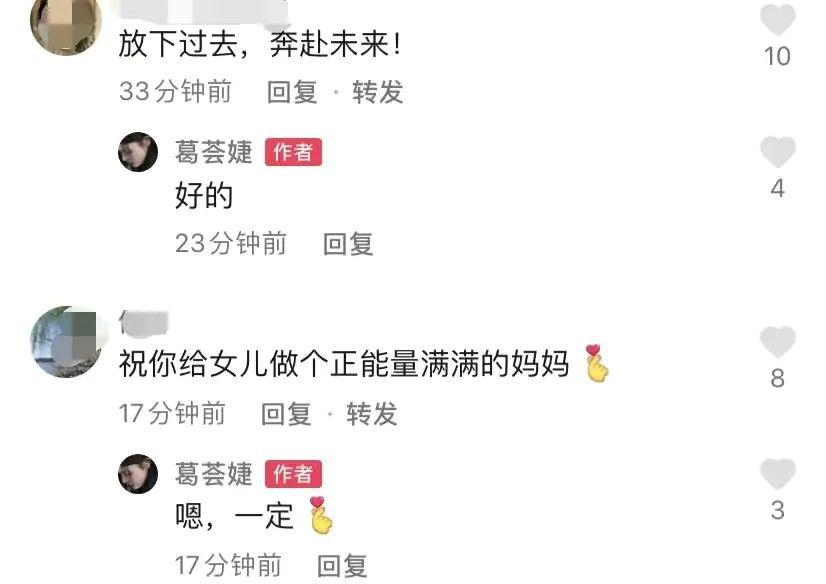Like the author's '好的' reply

[778, 152]
